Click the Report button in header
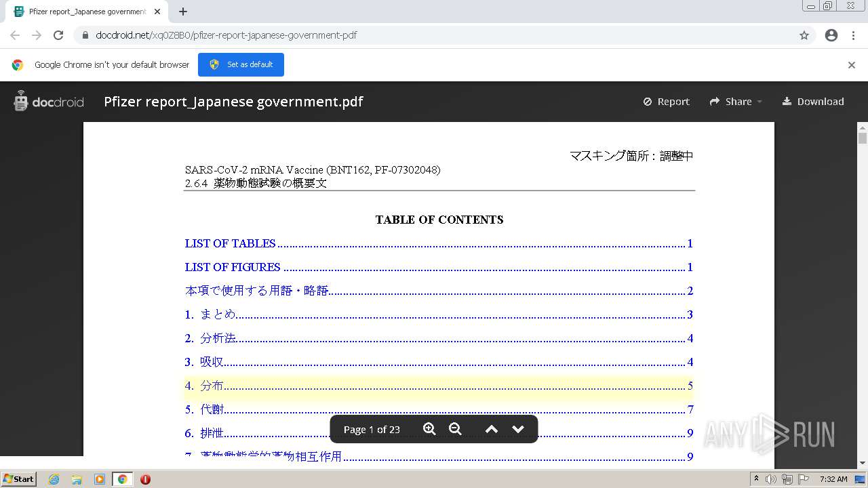Screen dimensions: 868x488 point(666,102)
